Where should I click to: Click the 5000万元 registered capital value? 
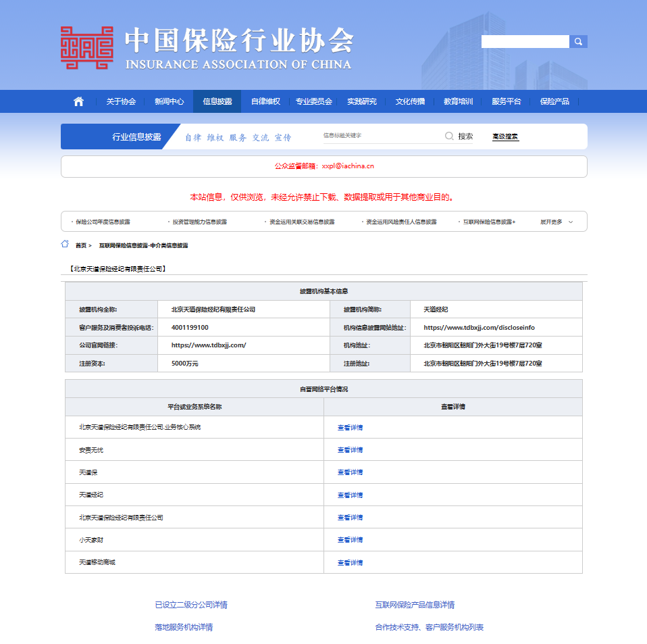tap(185, 364)
